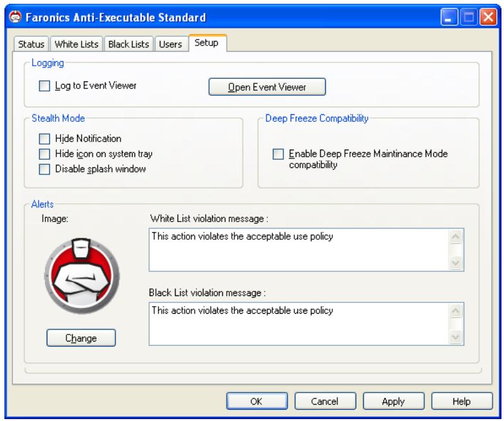Toggle Hide icon on system tray

click(x=44, y=154)
